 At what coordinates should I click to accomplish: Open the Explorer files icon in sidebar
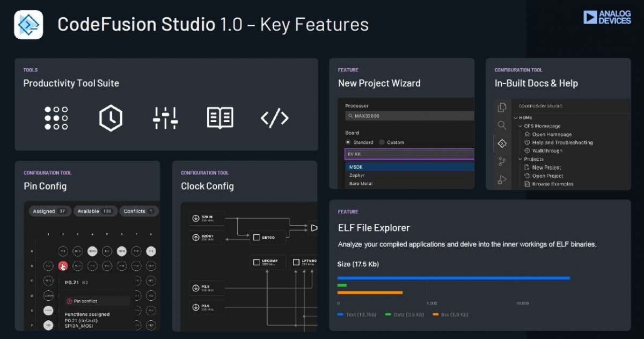coord(502,107)
